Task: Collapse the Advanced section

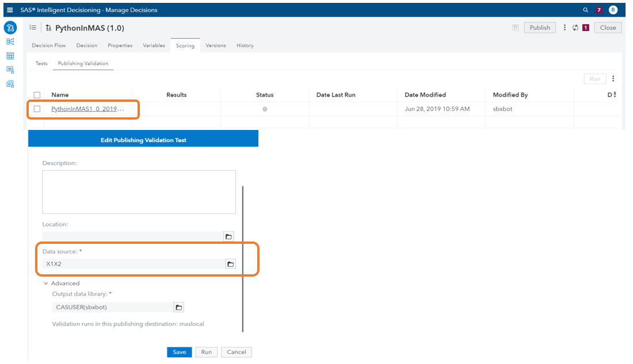Action: (46, 283)
